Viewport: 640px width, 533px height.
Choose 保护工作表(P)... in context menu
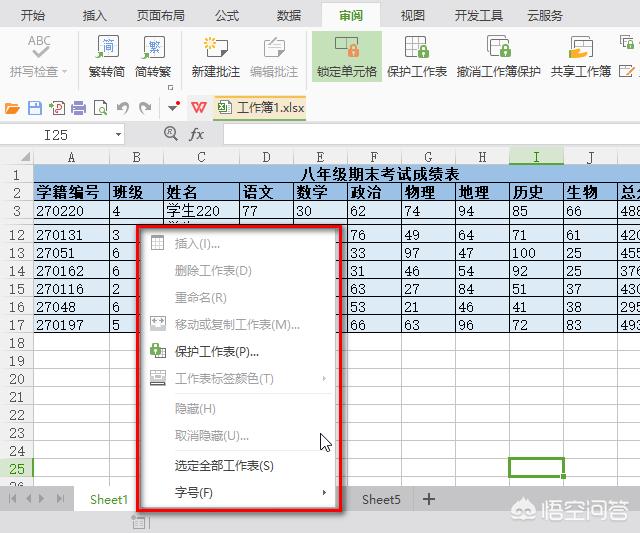point(240,351)
